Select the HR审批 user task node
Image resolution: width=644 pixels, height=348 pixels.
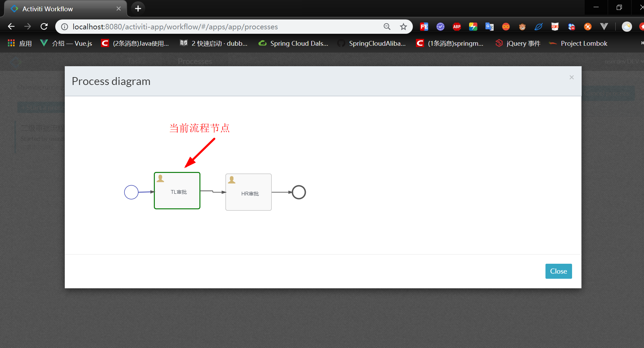pyautogui.click(x=249, y=192)
